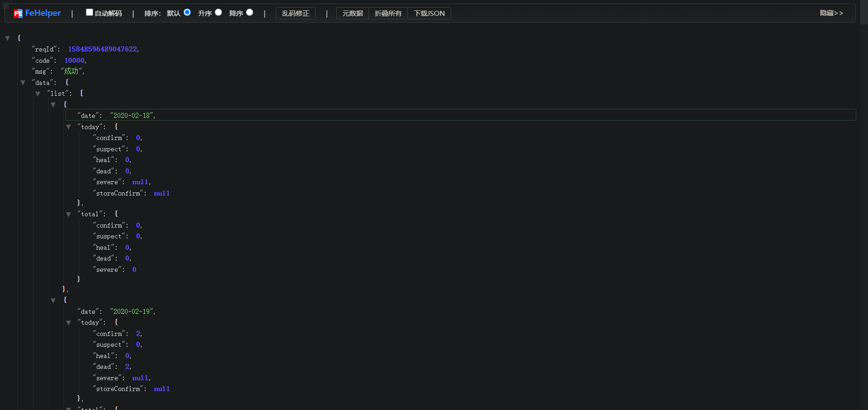Click the date value "2020-02-18"
868x410 pixels.
pos(132,116)
